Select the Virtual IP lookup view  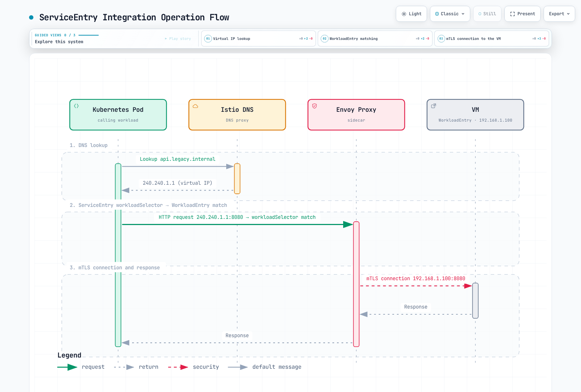[x=259, y=38]
